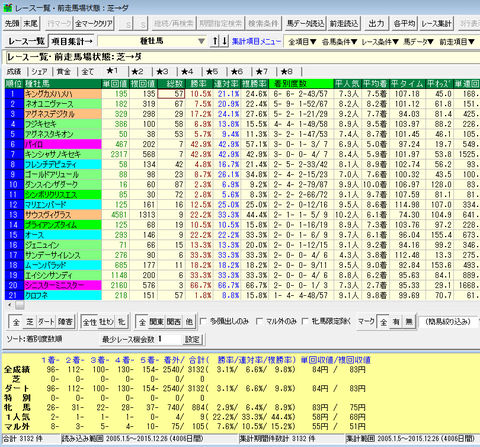This screenshot has height=447, width=480.
Task: Click horizontal scrollbar left arrow
Action: pos(9,305)
